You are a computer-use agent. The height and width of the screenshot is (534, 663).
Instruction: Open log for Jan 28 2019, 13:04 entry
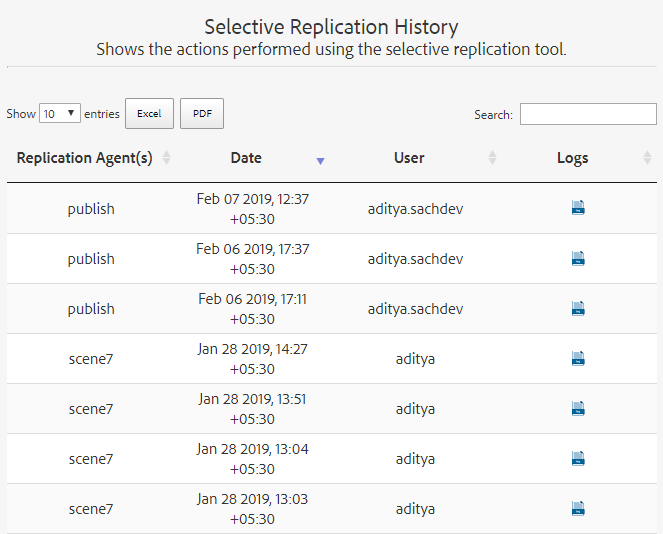(578, 458)
